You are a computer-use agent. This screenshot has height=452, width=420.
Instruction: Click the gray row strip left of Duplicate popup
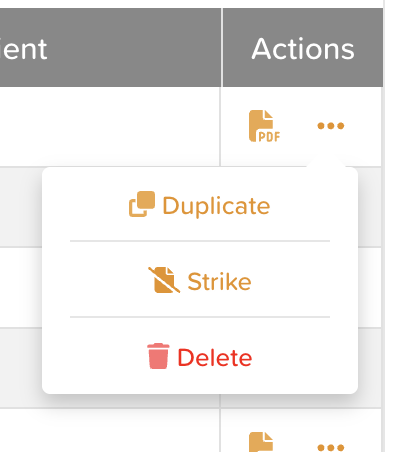(x=21, y=207)
